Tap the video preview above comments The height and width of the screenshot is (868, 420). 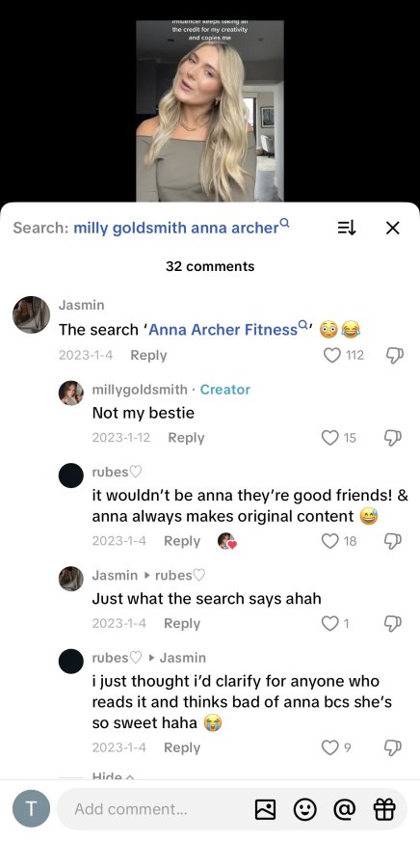(210, 111)
